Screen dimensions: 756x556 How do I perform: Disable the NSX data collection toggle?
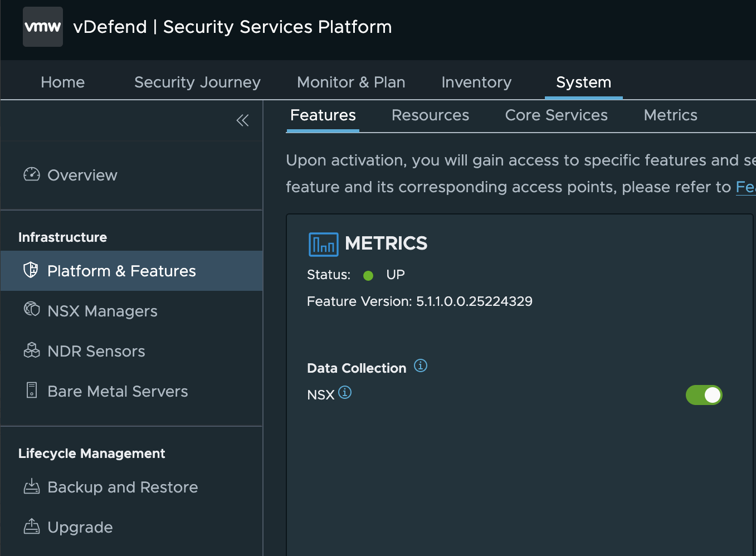pyautogui.click(x=704, y=395)
